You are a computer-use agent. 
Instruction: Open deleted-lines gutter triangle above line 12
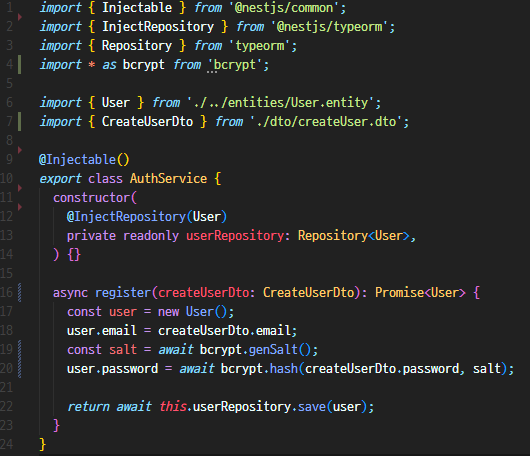tap(20, 207)
